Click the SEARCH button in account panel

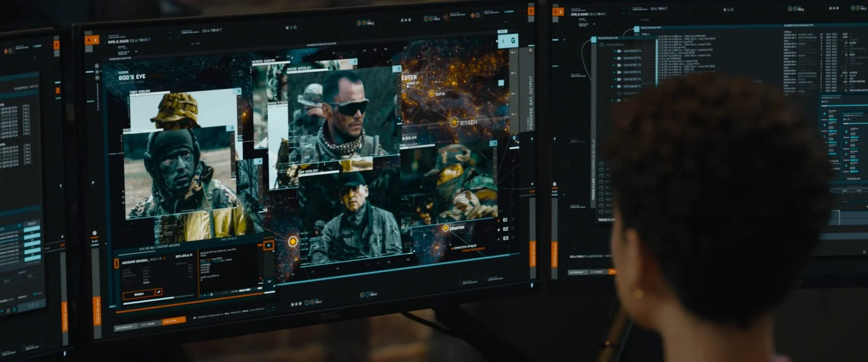coord(138,294)
